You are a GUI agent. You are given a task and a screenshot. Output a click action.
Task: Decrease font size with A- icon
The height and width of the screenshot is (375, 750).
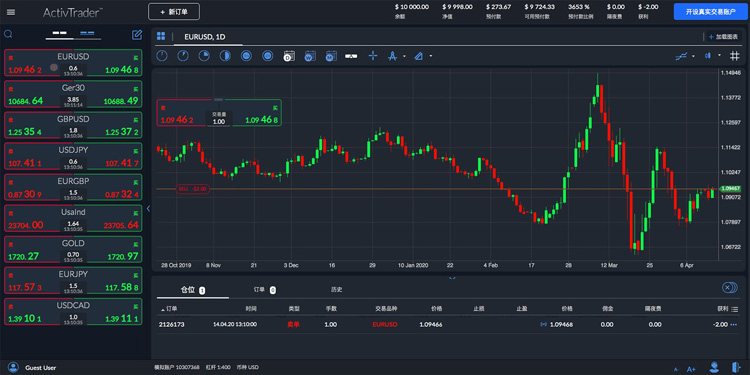coord(676,369)
